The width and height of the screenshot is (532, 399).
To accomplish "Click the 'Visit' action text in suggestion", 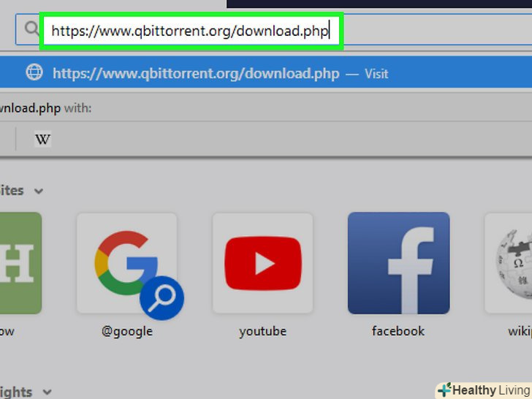I will (376, 74).
